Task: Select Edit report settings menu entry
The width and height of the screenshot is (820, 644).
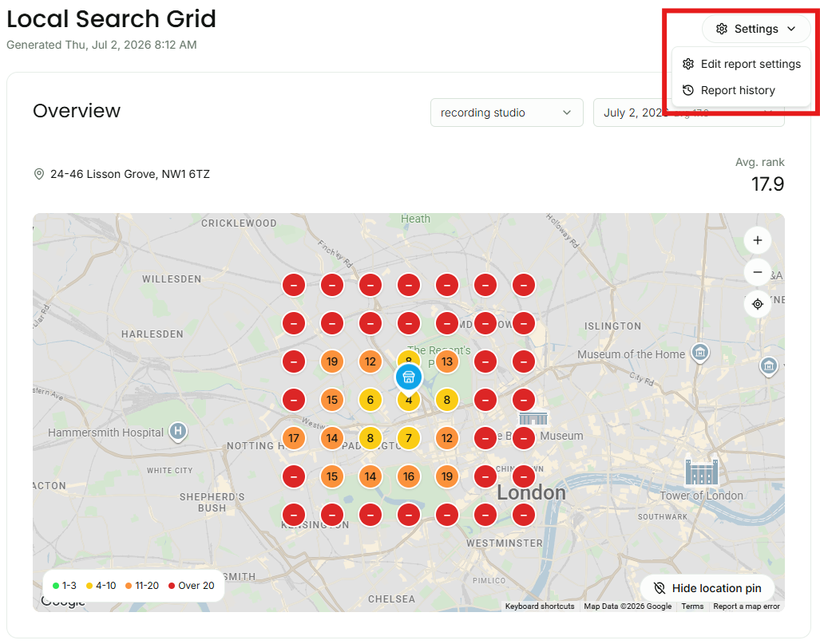Action: [741, 64]
